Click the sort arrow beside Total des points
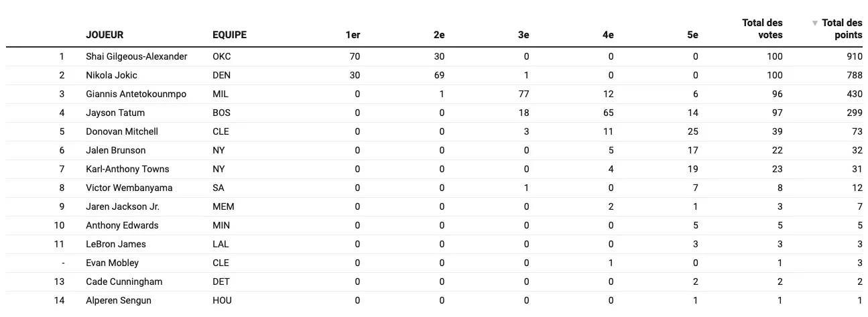The height and width of the screenshot is (317, 868). point(814,23)
